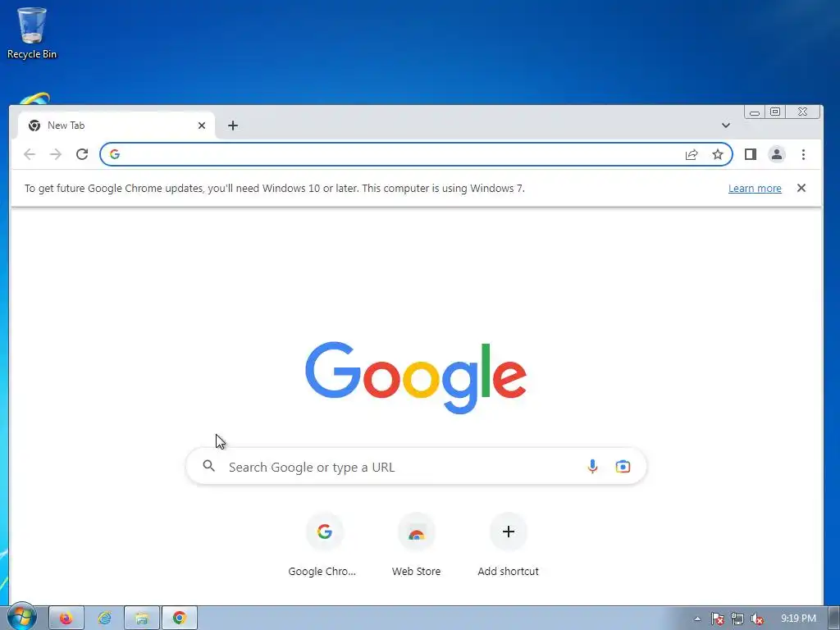Expand the tab search chevron
840x630 pixels.
click(x=725, y=126)
